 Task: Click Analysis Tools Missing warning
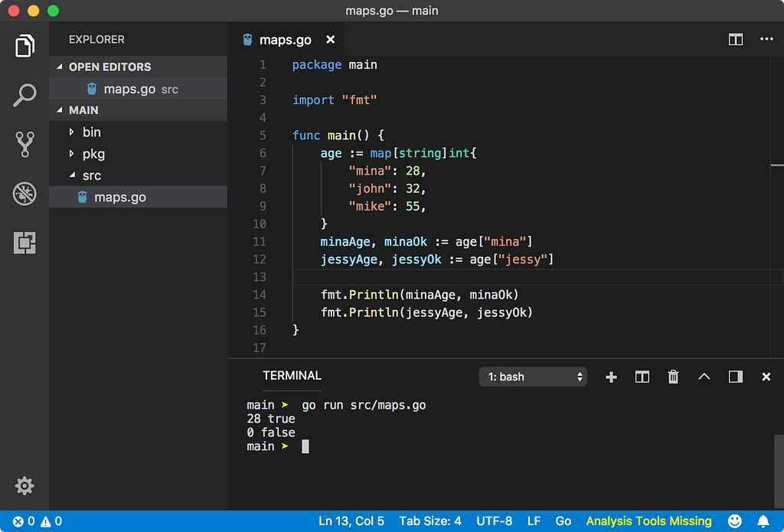[x=648, y=521]
